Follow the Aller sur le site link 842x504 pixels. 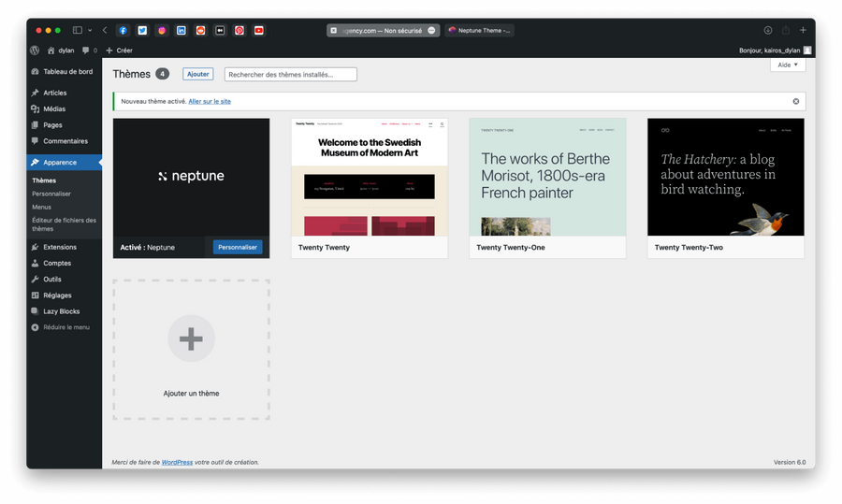(x=210, y=101)
